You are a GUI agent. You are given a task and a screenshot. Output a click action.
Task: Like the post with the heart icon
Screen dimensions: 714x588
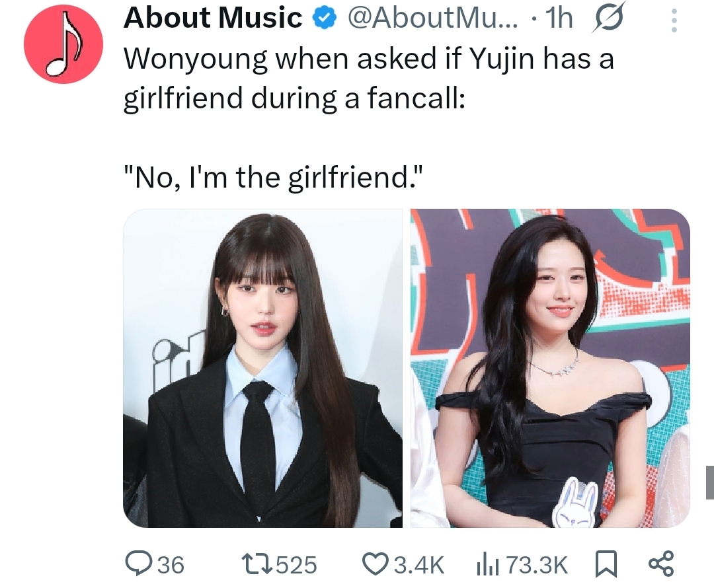tap(376, 564)
